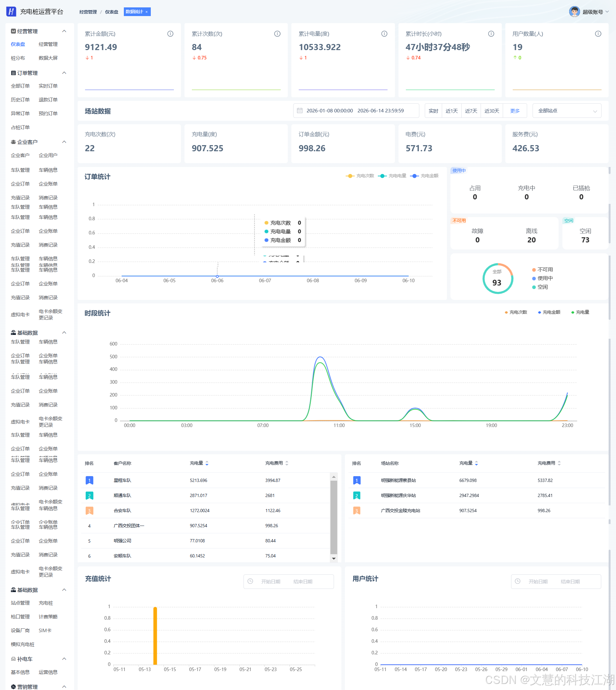Toggle 充电金额 legend in 时段统计 chart

(x=549, y=312)
